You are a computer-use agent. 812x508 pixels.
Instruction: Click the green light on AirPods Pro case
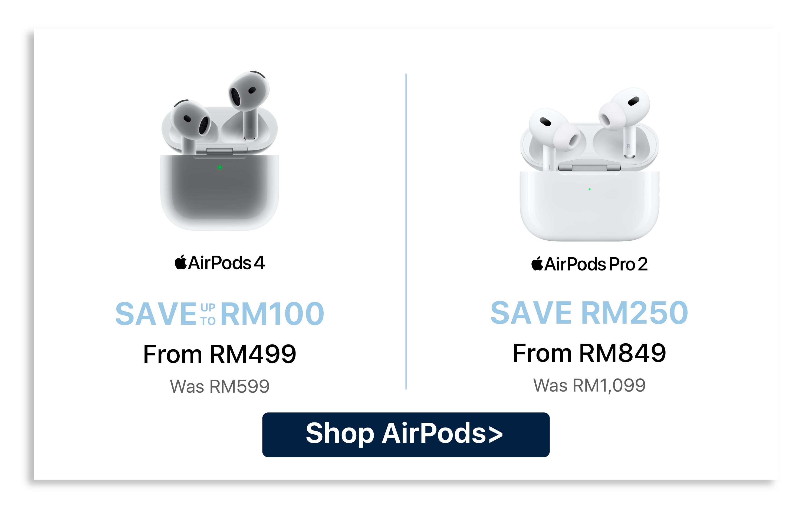589,189
